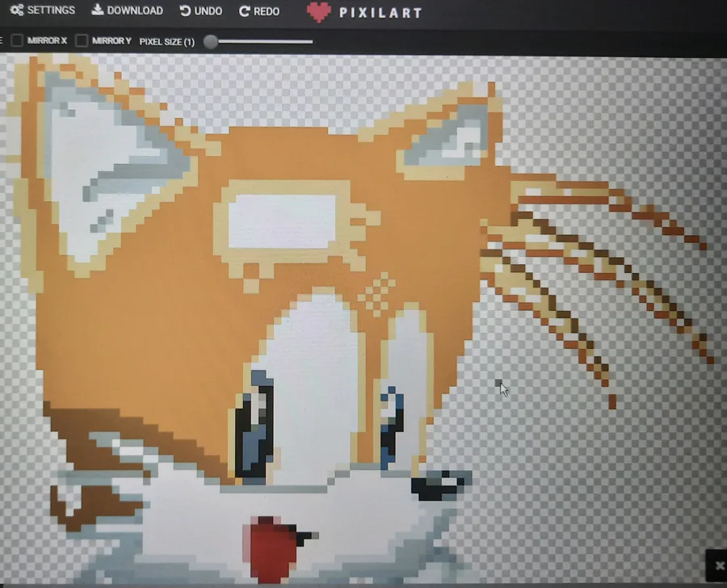Click the red tongue on the canvas
727x588 pixels.
(x=269, y=549)
